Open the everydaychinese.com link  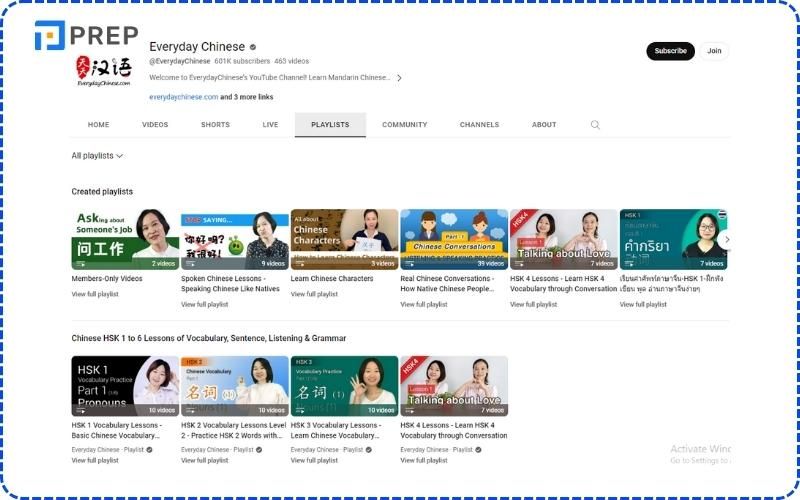click(184, 97)
